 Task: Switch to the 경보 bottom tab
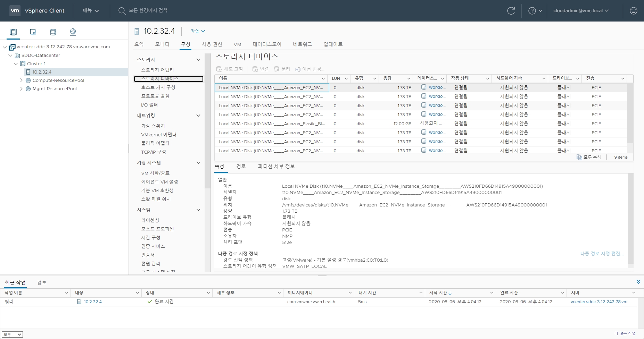tap(42, 282)
